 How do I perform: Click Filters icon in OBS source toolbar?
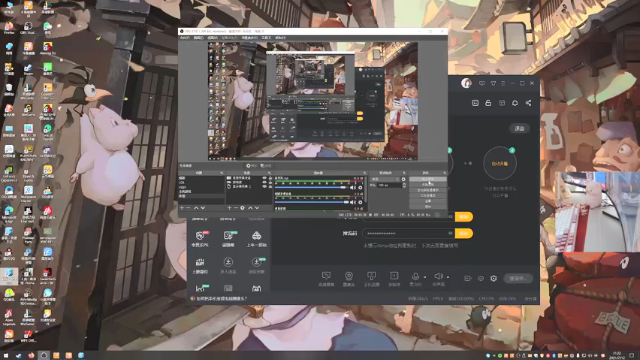click(x=266, y=166)
